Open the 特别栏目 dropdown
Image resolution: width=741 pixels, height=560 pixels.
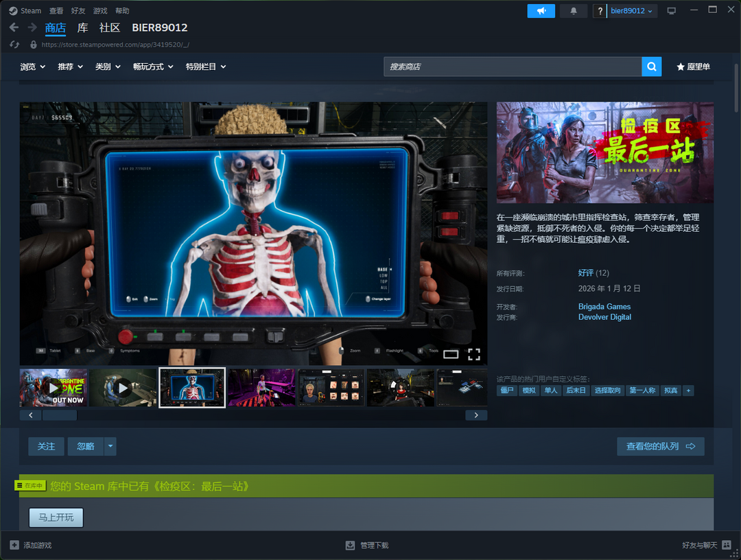(205, 67)
